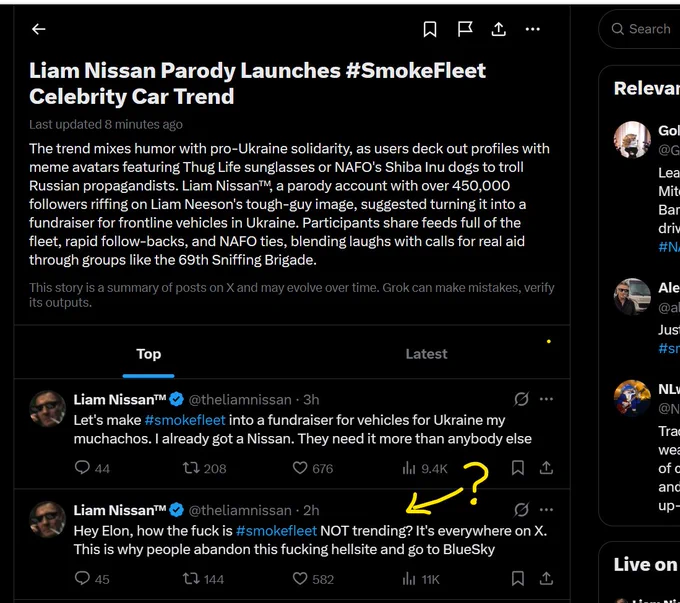Click the 3h timestamp on first post

[311, 400]
